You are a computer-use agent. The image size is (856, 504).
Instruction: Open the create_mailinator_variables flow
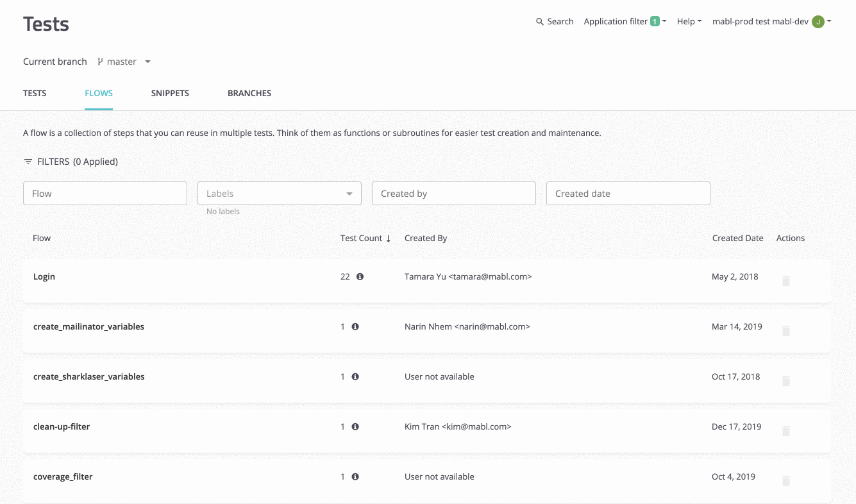88,327
